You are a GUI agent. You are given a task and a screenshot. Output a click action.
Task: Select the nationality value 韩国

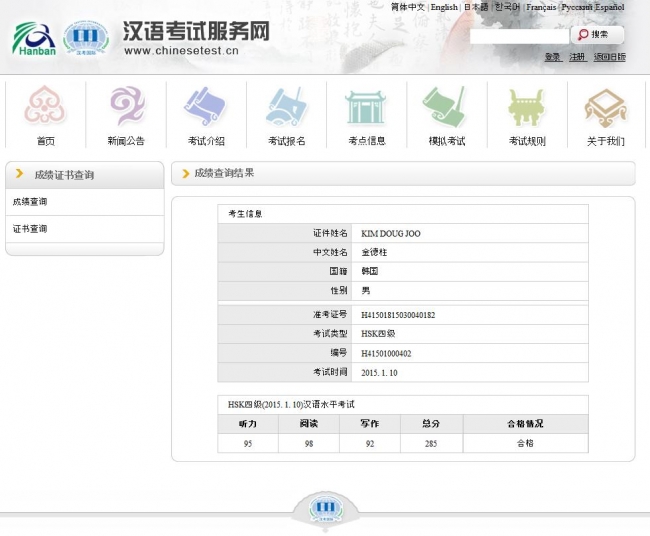coord(369,271)
